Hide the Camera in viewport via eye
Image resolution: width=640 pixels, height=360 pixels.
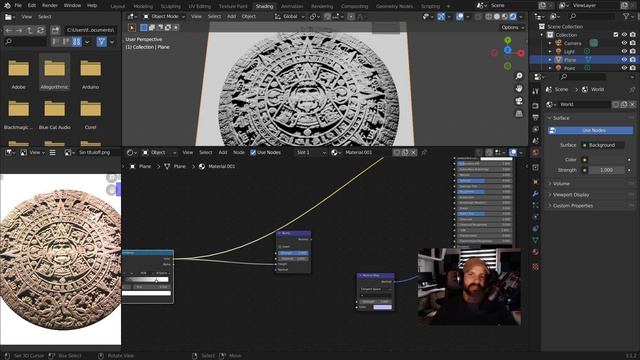point(624,43)
